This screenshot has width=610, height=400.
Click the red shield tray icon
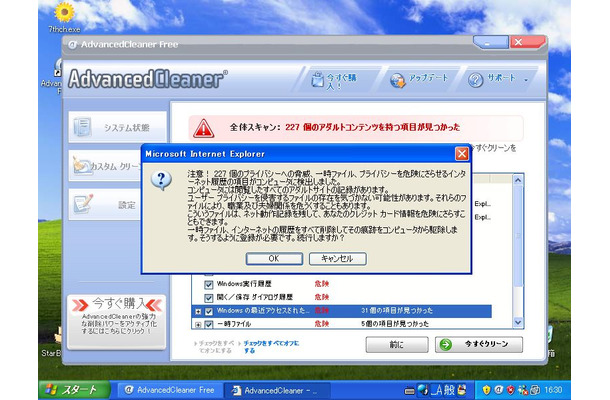tap(510, 390)
